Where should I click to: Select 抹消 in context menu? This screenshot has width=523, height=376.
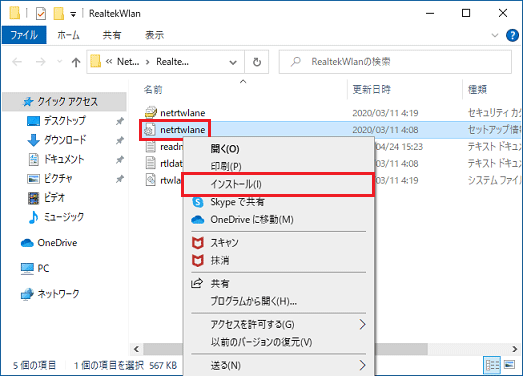(x=278, y=260)
